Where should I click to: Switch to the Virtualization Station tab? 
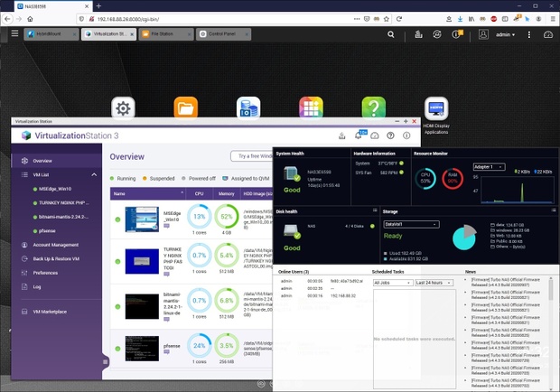[109, 34]
